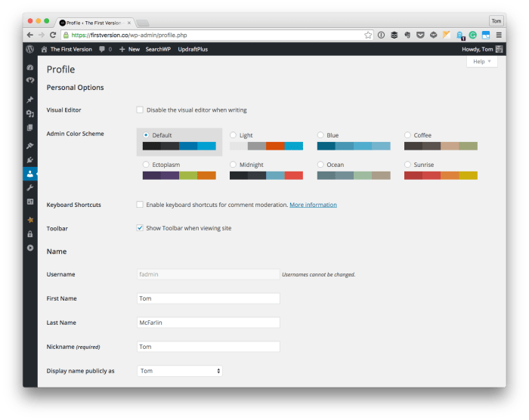Select the Ectoplasm color scheme radio button

click(x=146, y=165)
